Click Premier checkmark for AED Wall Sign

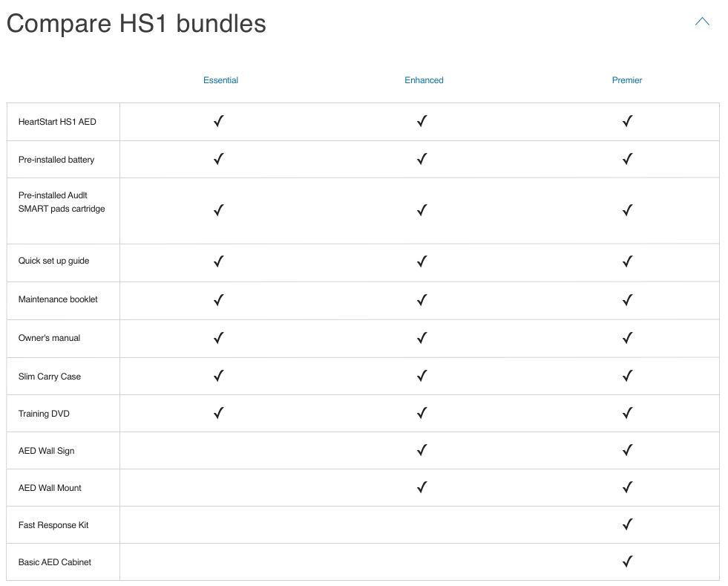(x=627, y=450)
